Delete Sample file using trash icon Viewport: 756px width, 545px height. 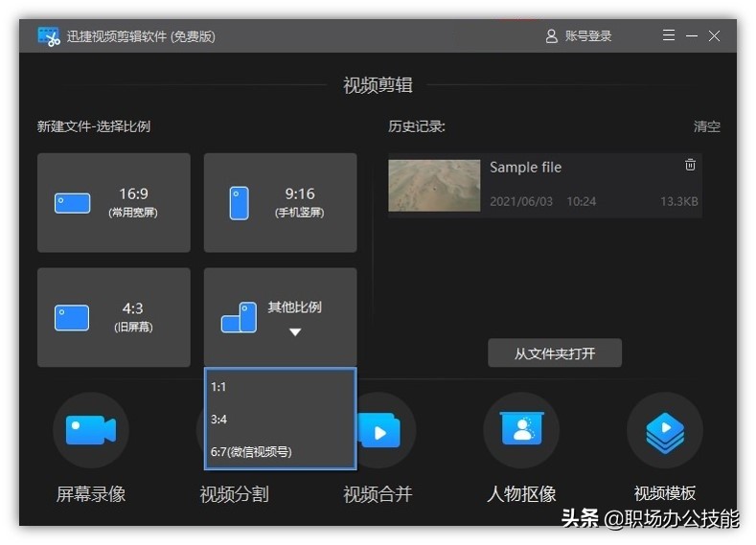point(690,165)
